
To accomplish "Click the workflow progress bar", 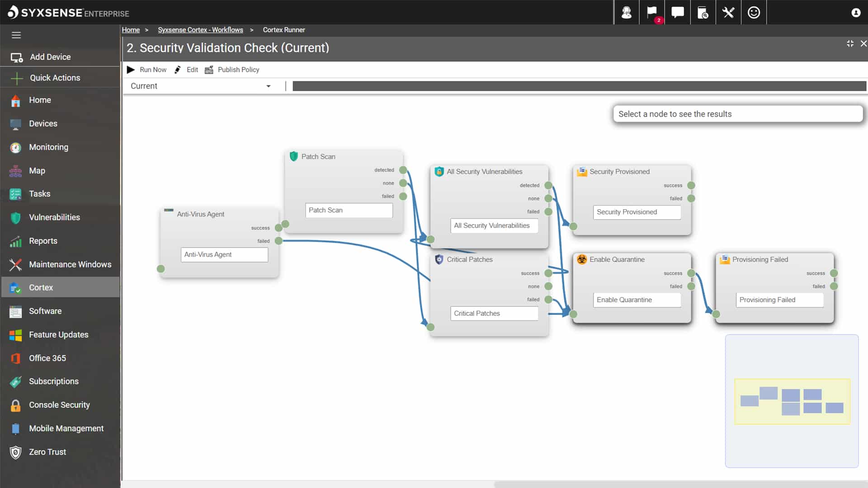I will click(x=579, y=86).
